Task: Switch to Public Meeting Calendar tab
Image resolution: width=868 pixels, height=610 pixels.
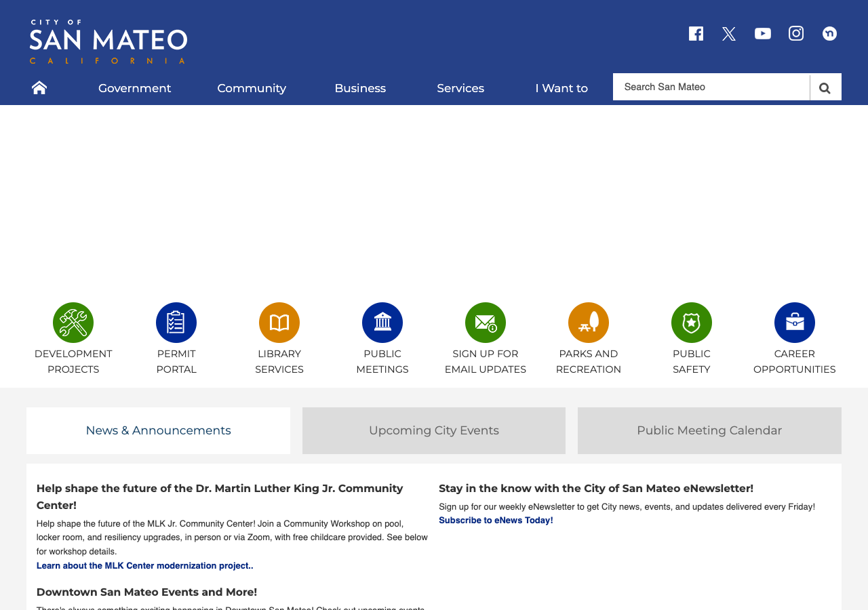Action: (709, 430)
